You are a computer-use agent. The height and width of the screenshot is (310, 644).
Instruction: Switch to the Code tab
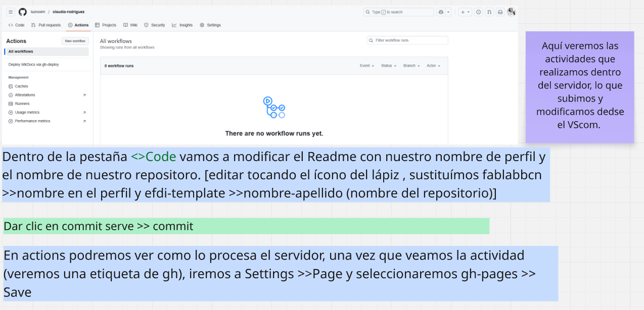point(17,25)
